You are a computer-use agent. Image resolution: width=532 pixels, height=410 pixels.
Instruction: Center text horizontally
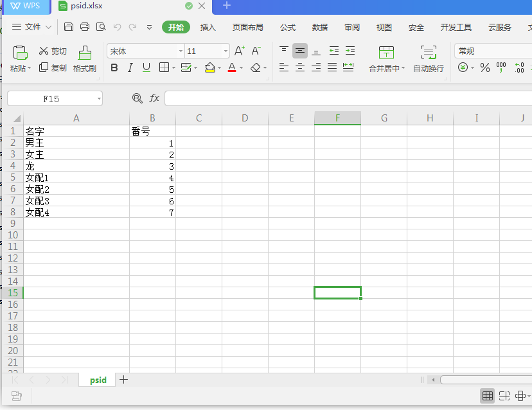click(x=300, y=67)
